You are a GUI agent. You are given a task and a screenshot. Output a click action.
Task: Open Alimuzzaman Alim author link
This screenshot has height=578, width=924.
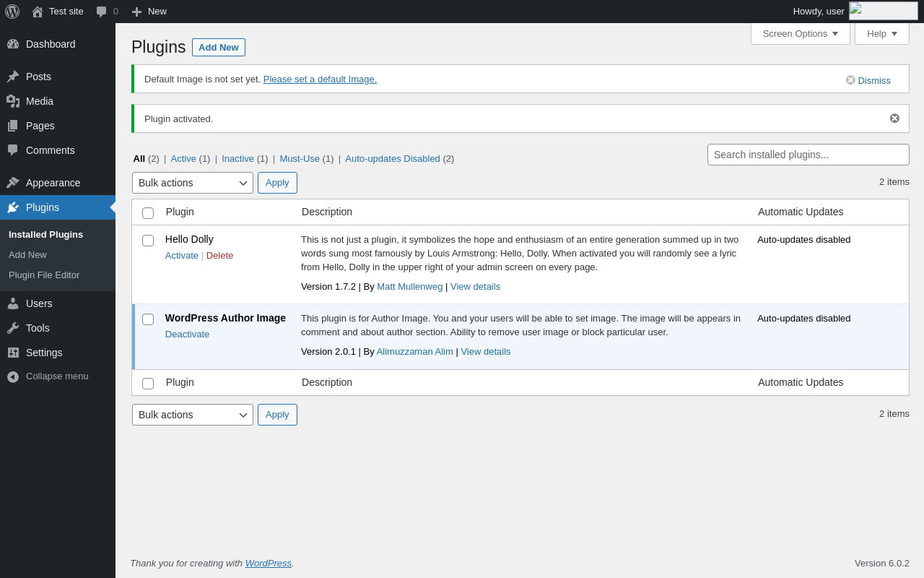[x=415, y=351]
